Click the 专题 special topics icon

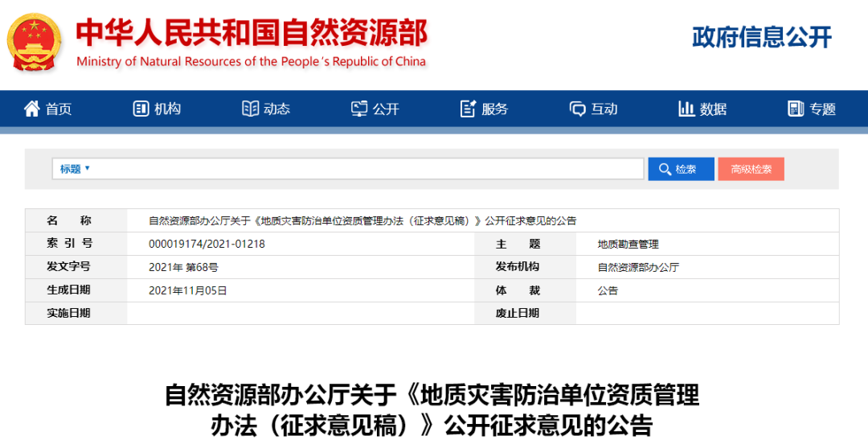pyautogui.click(x=796, y=109)
